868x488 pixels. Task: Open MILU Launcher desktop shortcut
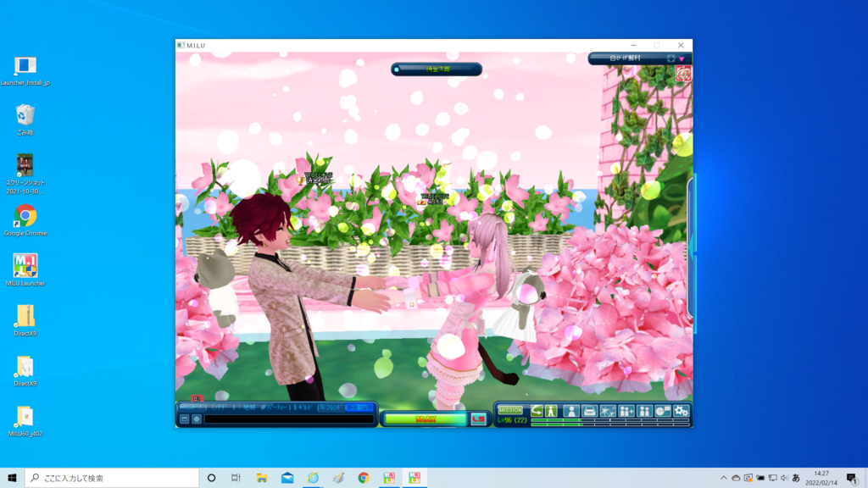tap(25, 270)
